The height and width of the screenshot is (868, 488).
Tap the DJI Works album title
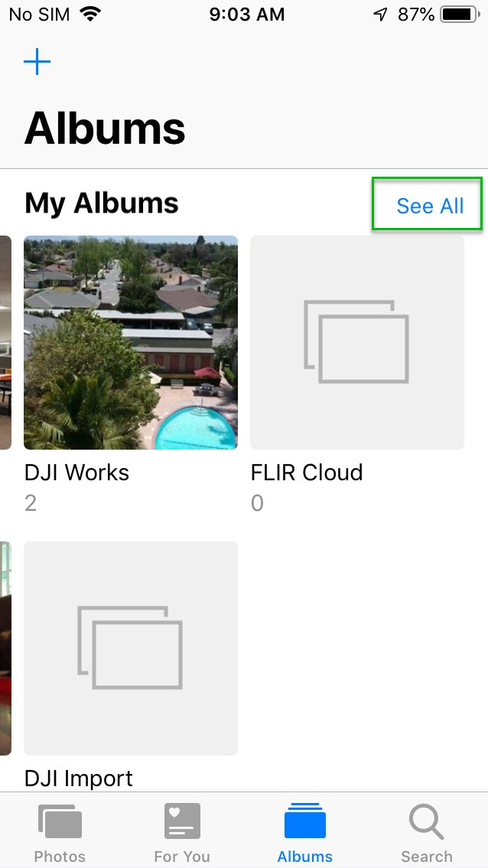pyautogui.click(x=76, y=473)
